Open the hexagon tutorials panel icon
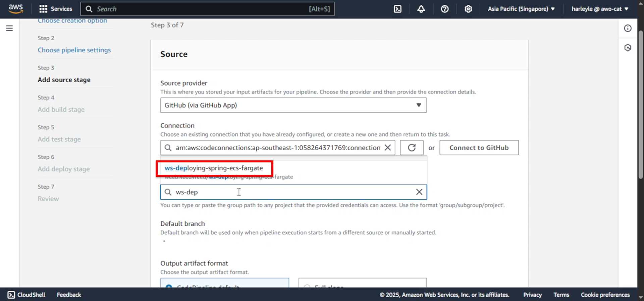 [628, 48]
